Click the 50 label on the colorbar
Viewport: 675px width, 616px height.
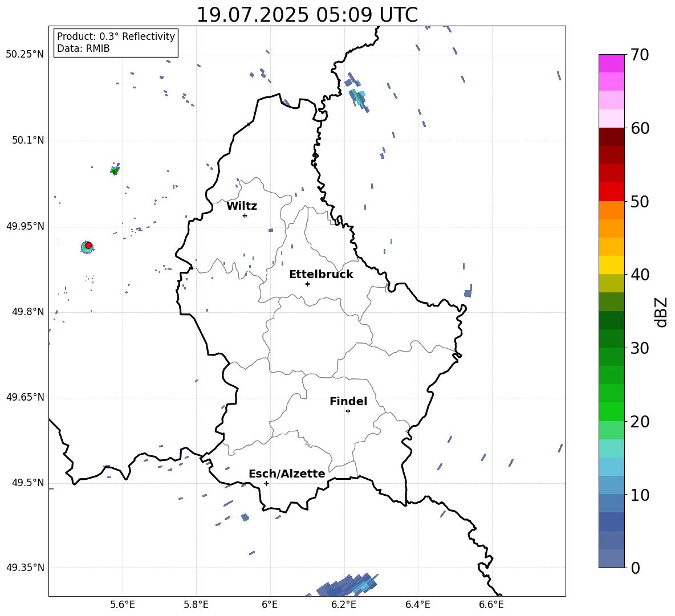point(640,202)
